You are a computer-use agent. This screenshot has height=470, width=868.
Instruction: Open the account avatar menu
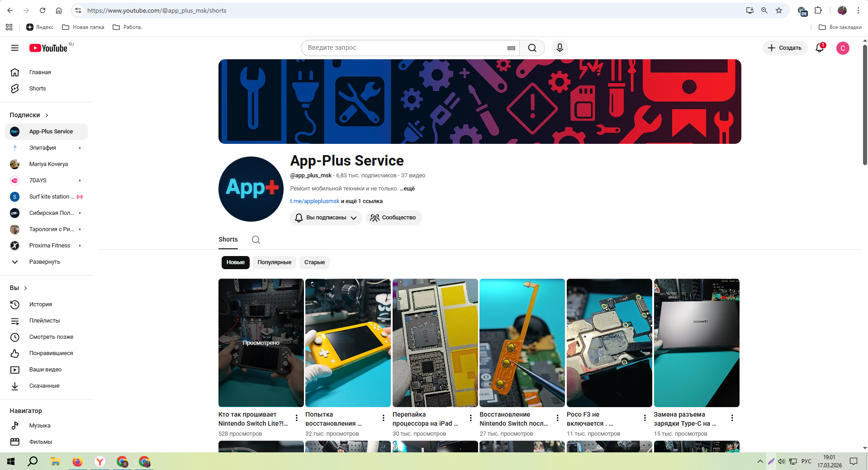(843, 48)
